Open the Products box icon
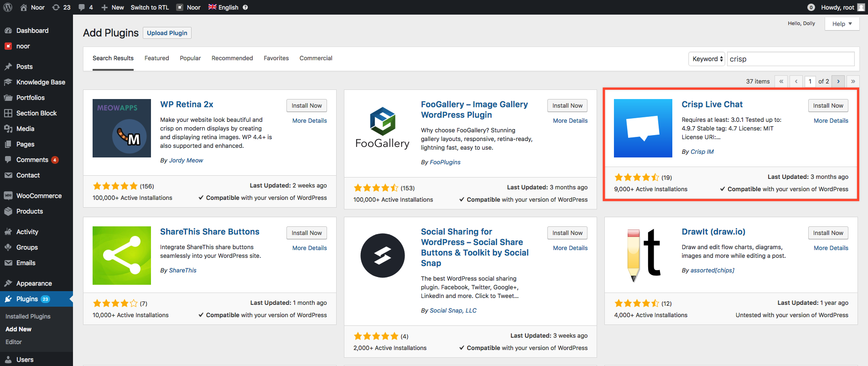868x366 pixels. coord(8,211)
